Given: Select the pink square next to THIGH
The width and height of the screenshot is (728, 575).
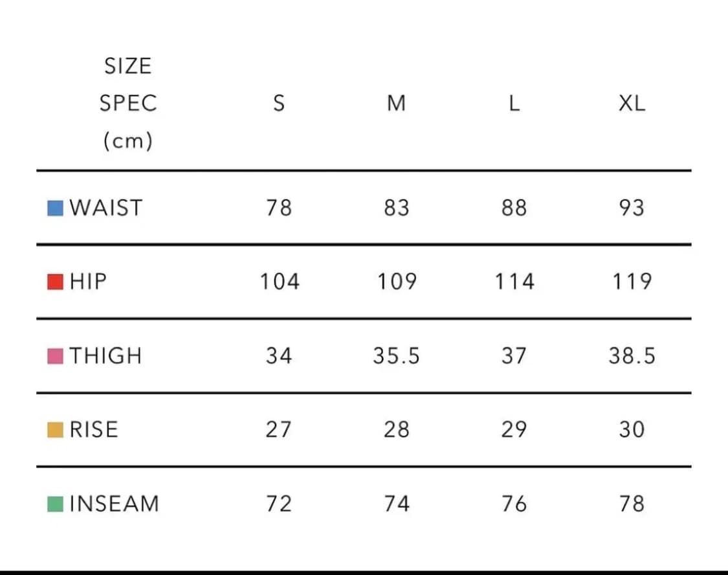Looking at the screenshot, I should coord(55,356).
